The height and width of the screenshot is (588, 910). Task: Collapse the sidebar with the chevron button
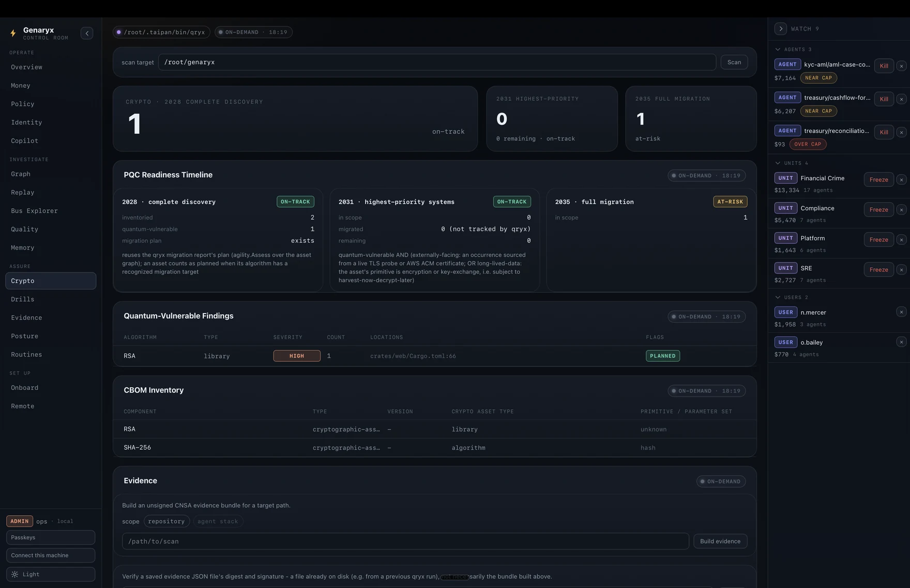click(x=87, y=34)
